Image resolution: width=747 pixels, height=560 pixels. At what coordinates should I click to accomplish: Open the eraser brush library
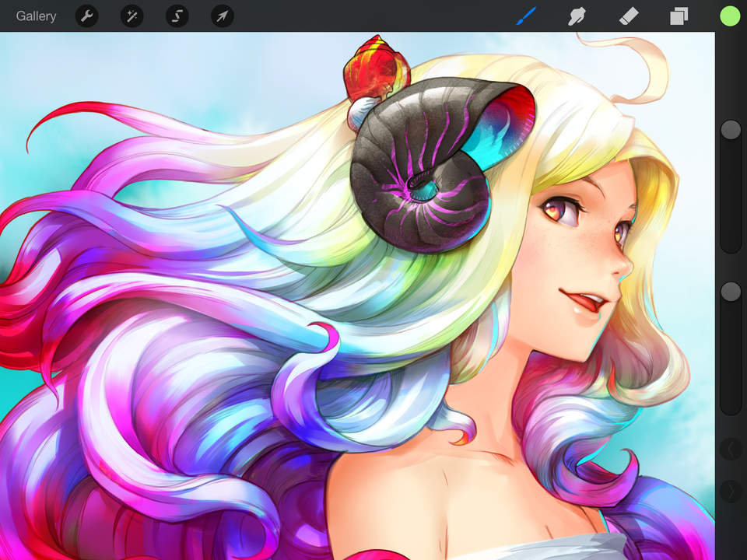click(x=629, y=16)
